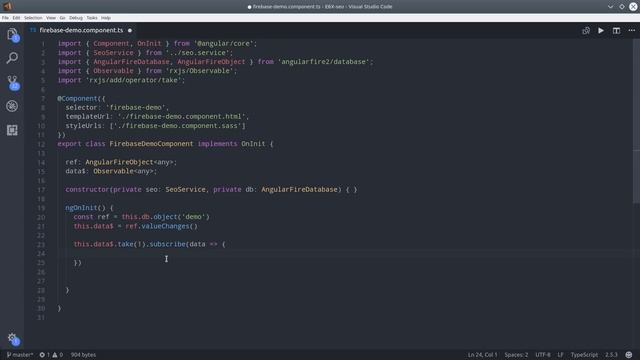Viewport: 640px width, 360px height.
Task: Open the editor's more actions ellipsis
Action: [631, 31]
